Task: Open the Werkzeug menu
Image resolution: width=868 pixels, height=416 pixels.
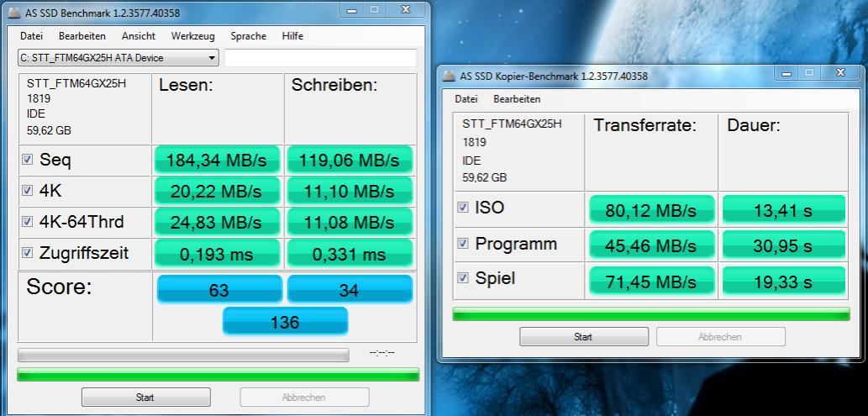Action: [x=192, y=36]
